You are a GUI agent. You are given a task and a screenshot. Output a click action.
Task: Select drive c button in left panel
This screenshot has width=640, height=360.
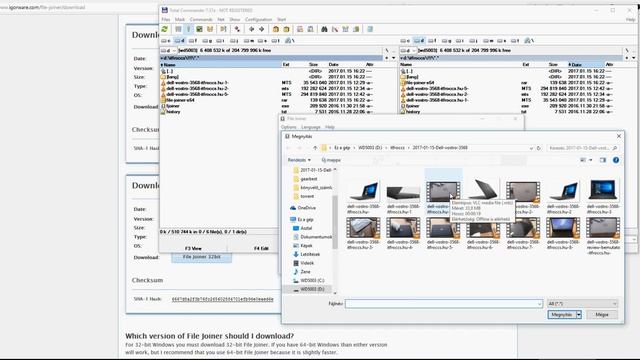point(166,41)
